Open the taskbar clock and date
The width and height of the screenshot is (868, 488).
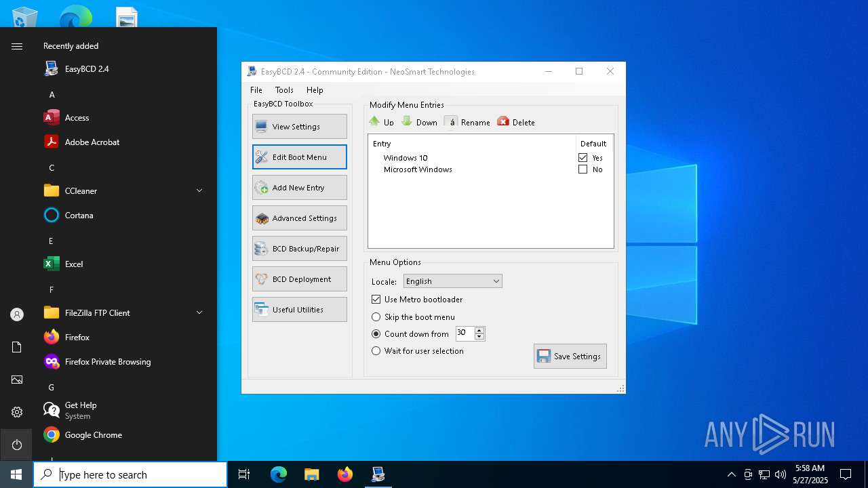click(810, 474)
